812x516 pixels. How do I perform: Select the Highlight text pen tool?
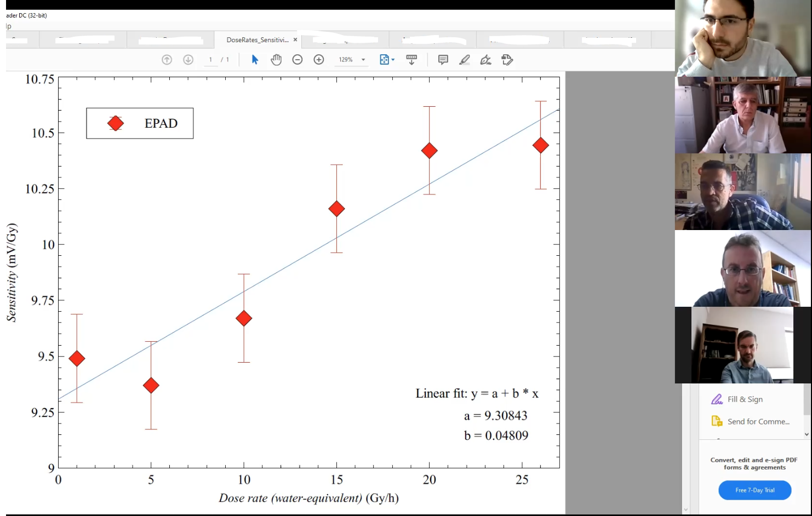pyautogui.click(x=465, y=60)
